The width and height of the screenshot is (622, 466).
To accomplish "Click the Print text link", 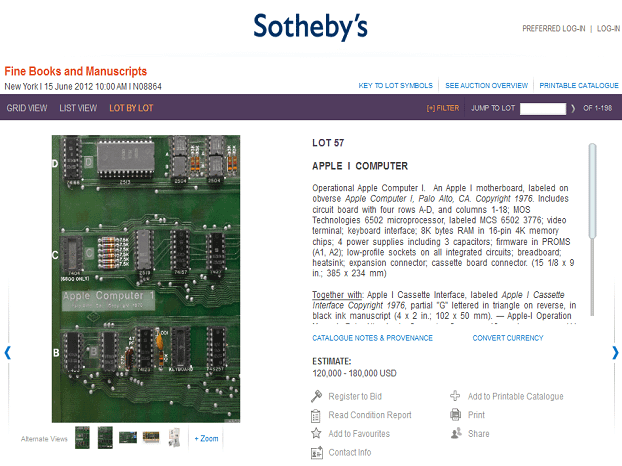I will click(476, 415).
